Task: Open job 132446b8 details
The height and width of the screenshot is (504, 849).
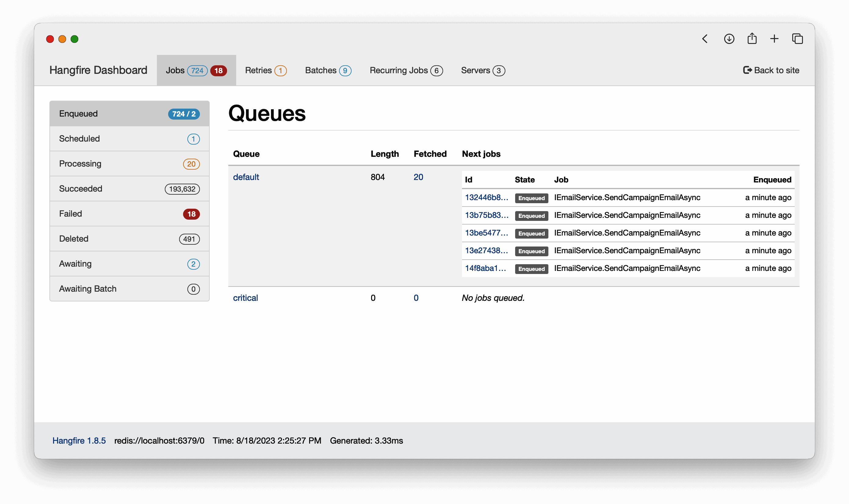Action: pos(486,197)
